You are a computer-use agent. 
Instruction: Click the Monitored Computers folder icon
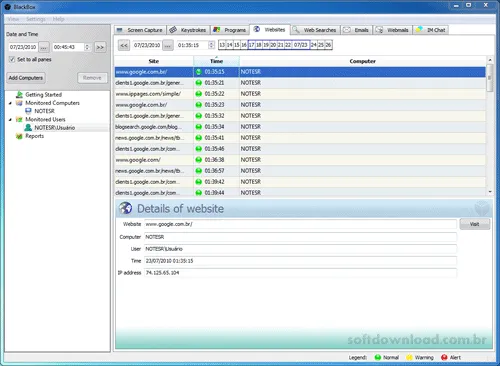pos(19,103)
